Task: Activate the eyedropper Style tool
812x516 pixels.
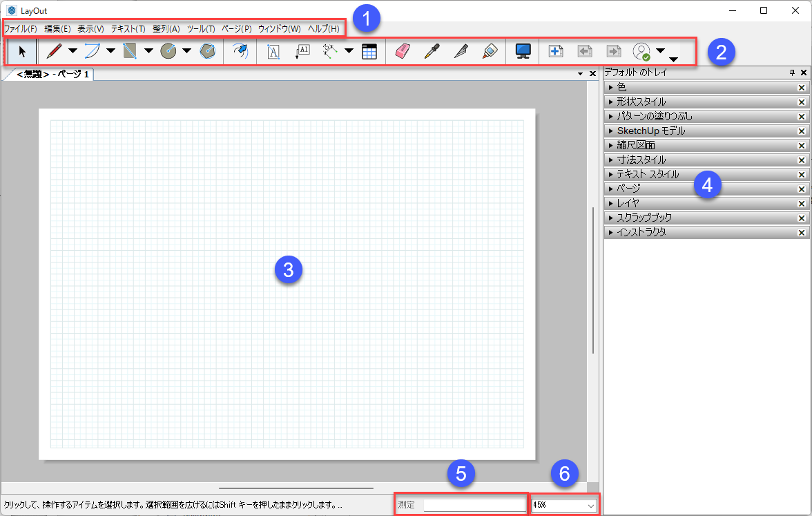Action: pyautogui.click(x=432, y=52)
